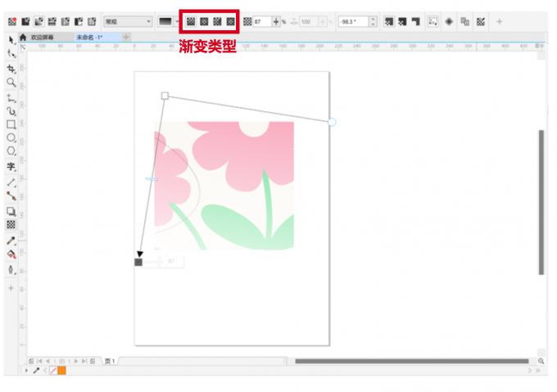Pick the Text tool (字)
The image size is (557, 392).
(x=11, y=166)
